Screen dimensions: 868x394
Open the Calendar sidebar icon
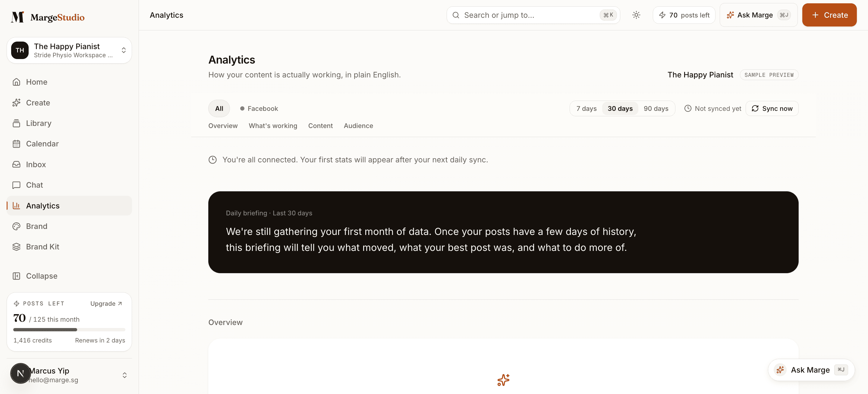16,144
